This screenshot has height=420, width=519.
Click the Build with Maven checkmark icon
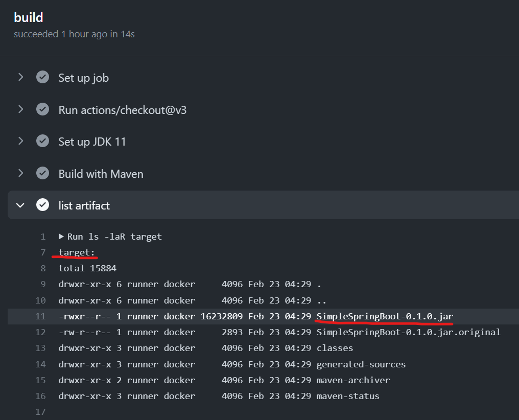(42, 173)
